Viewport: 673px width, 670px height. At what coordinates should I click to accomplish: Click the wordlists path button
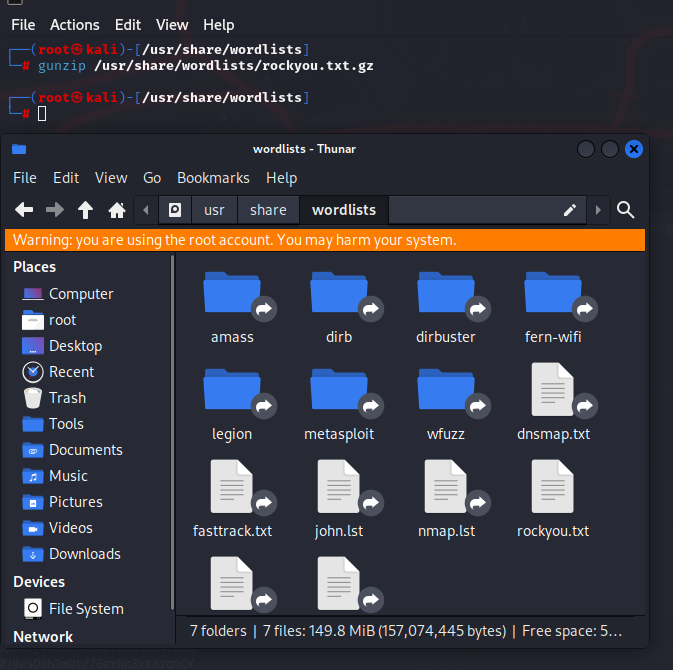pos(344,210)
